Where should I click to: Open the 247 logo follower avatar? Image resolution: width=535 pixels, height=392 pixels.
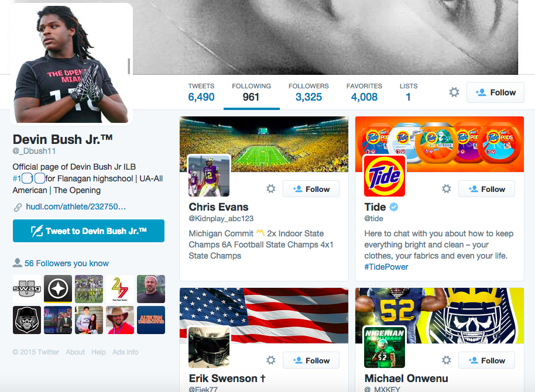[120, 289]
